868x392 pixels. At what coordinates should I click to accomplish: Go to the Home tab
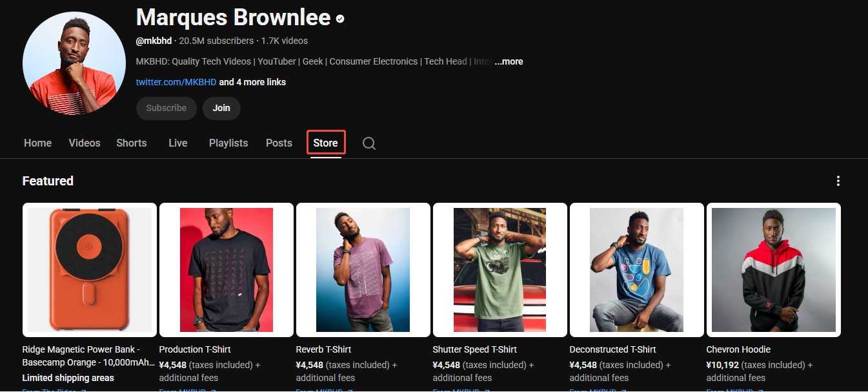(x=37, y=143)
